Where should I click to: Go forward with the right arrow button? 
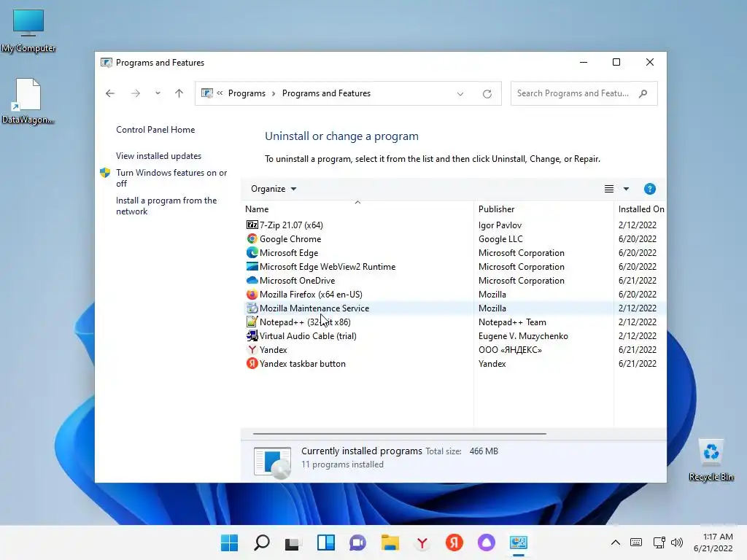click(135, 93)
